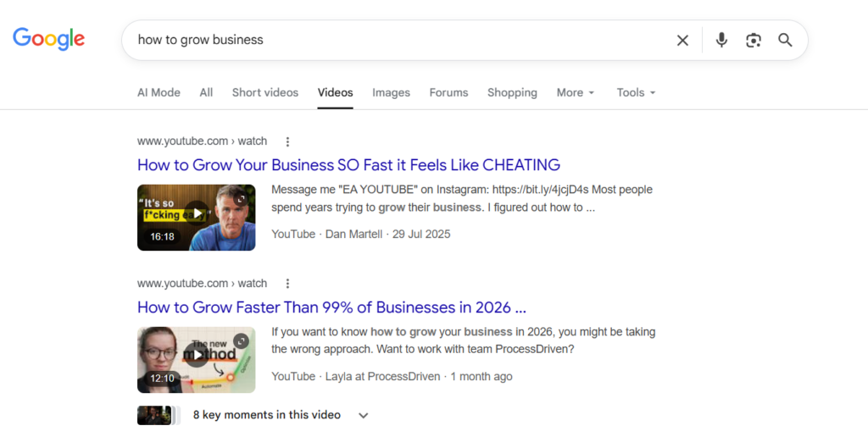Click the magnifying glass search button
The width and height of the screenshot is (868, 448).
coord(785,40)
